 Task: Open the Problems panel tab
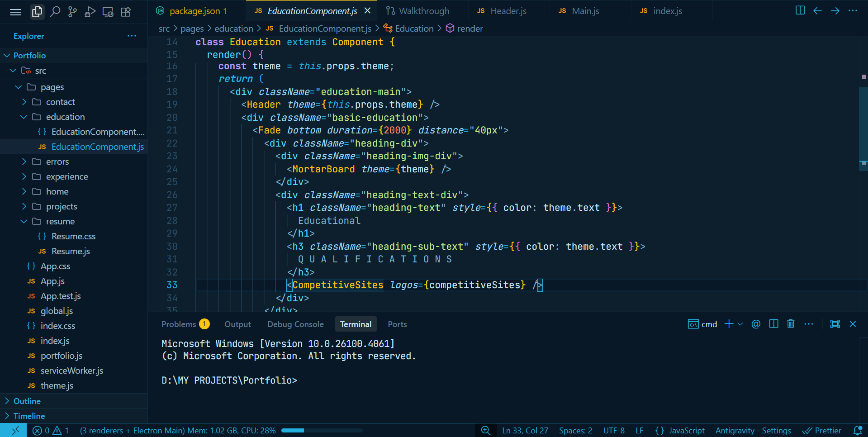click(x=185, y=324)
